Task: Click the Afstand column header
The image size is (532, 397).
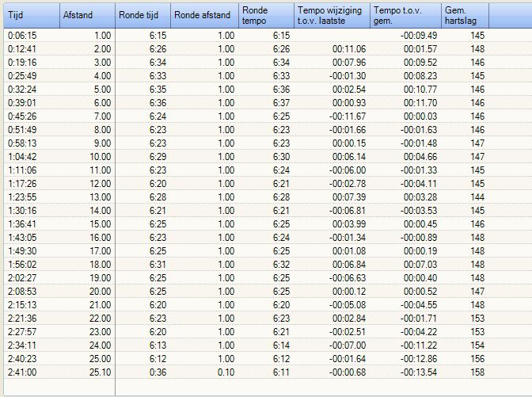Action: pos(87,15)
